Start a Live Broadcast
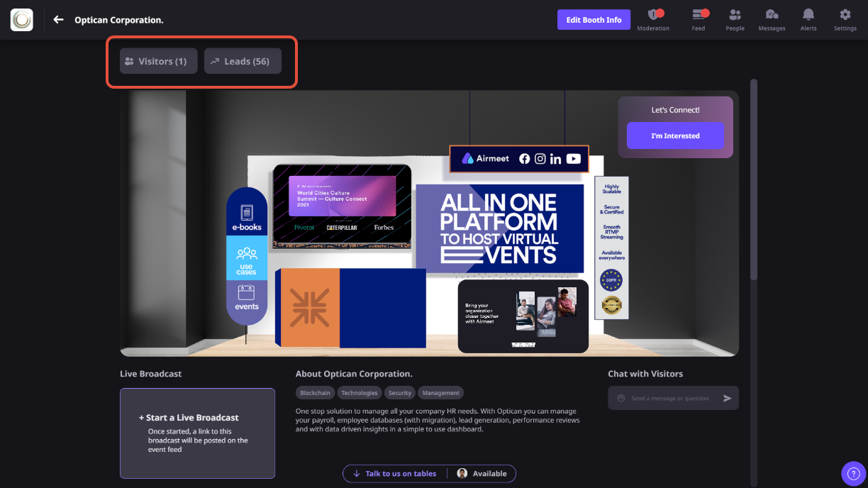868x488 pixels. coord(197,433)
